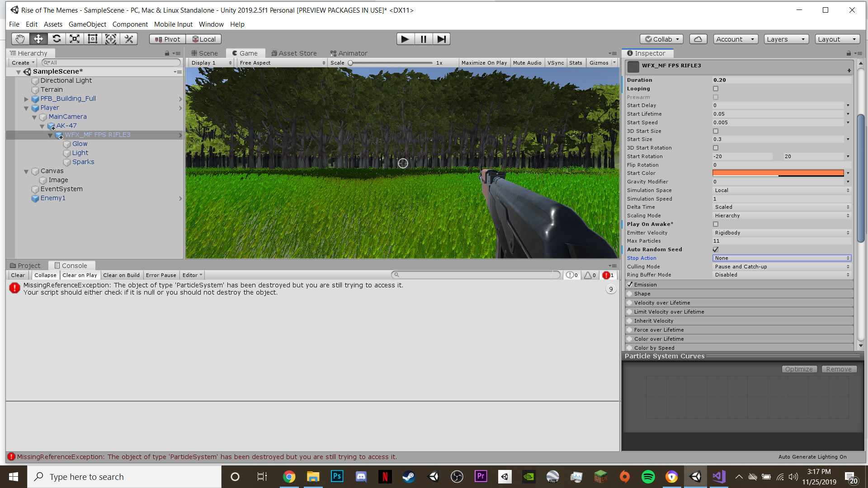This screenshot has height=488, width=868.
Task: Click the Maximize On Play button
Action: (x=484, y=62)
